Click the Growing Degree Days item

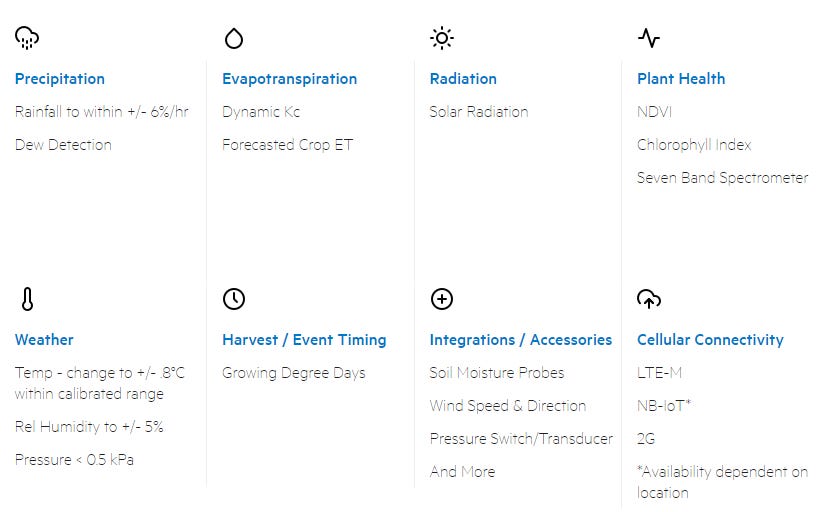coord(294,373)
